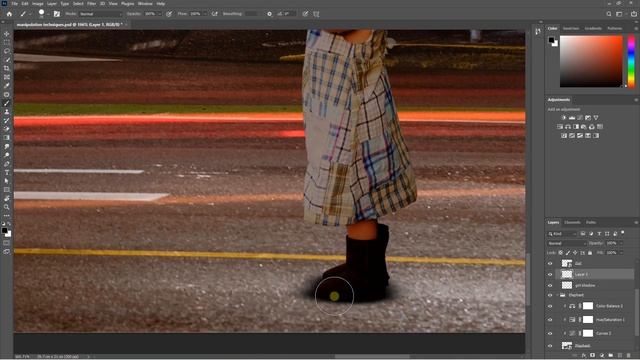Open the brush Mode dropdown
640x360 pixels.
coord(100,14)
